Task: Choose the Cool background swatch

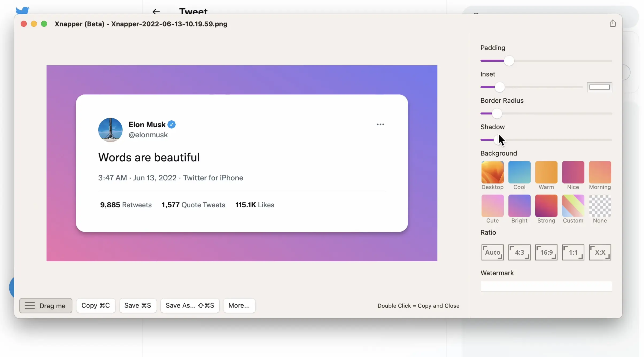Action: (519, 172)
